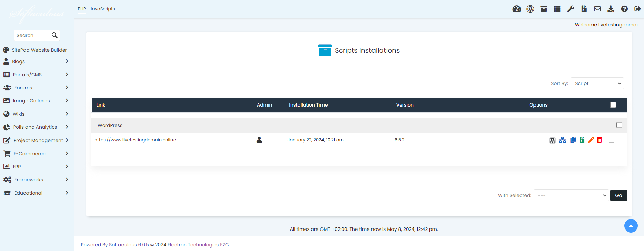Open the Sort By dropdown
644x251 pixels.
point(597,83)
